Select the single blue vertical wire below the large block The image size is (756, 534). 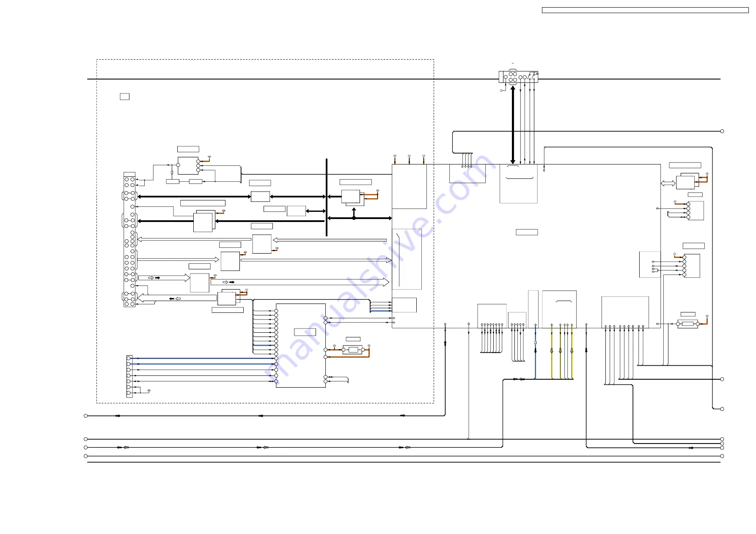tap(536, 353)
